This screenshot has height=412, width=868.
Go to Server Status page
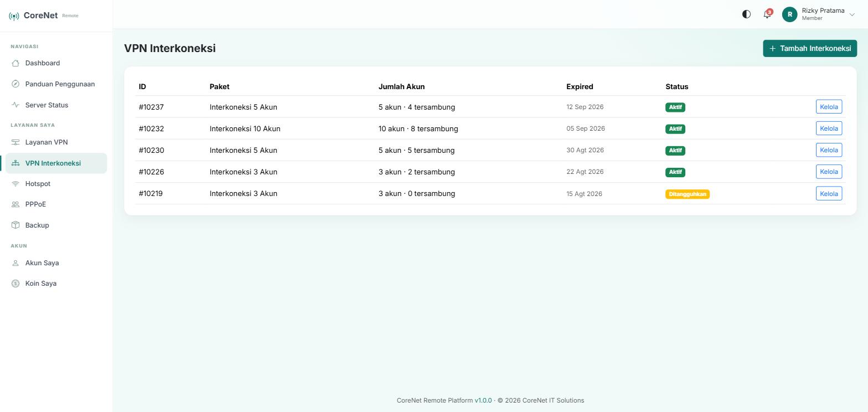click(x=56, y=105)
